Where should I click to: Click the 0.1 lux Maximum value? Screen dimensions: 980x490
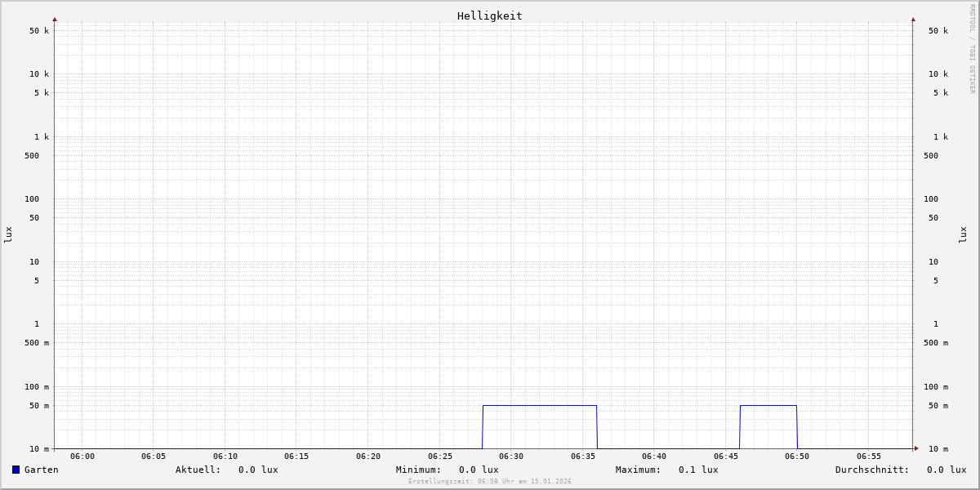[x=698, y=470]
